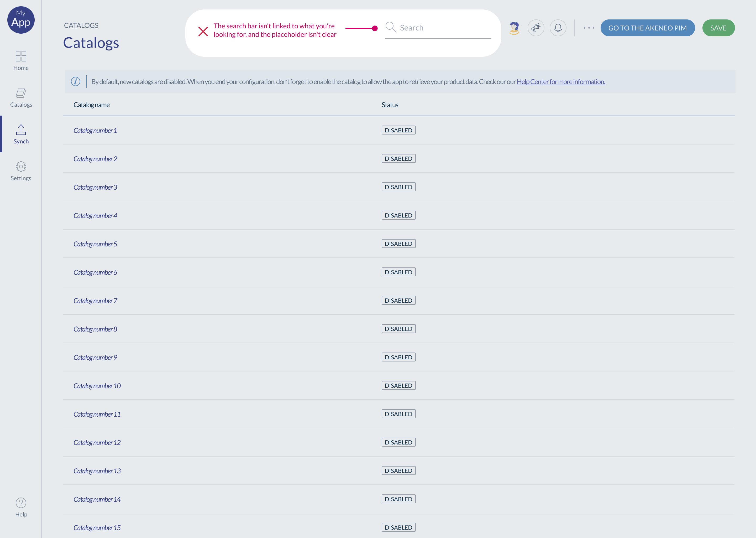The height and width of the screenshot is (538, 756).
Task: Click the user avatar icon
Action: 514,28
